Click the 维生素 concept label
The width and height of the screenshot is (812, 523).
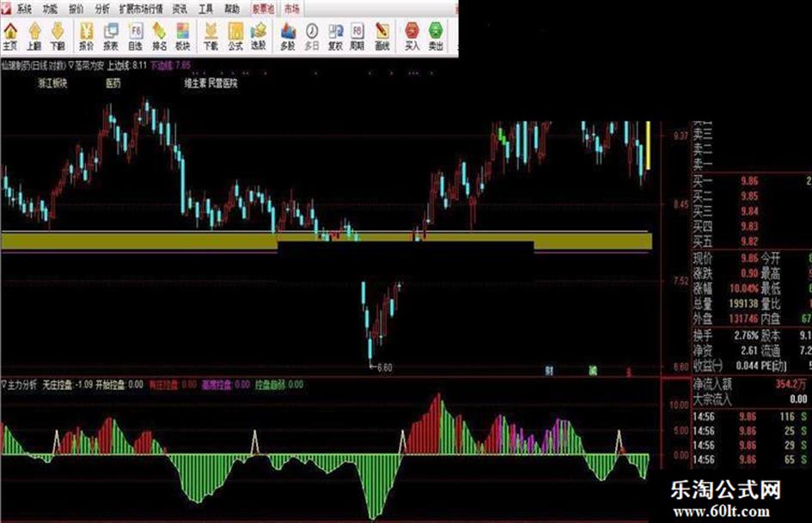pos(195,82)
